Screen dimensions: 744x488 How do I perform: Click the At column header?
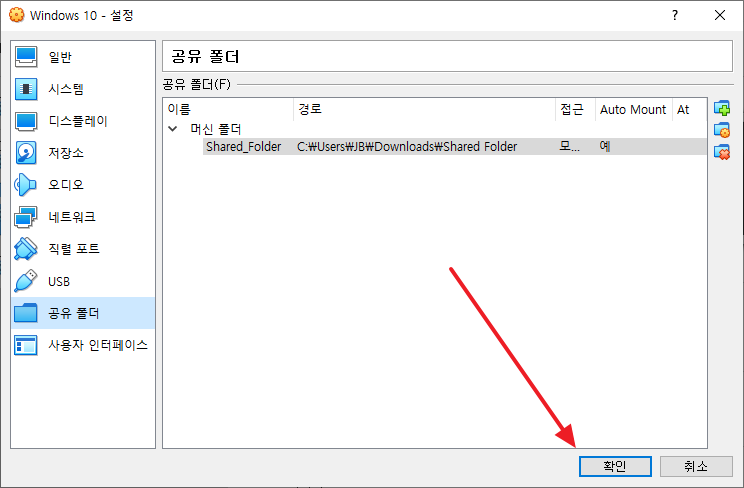click(x=689, y=109)
